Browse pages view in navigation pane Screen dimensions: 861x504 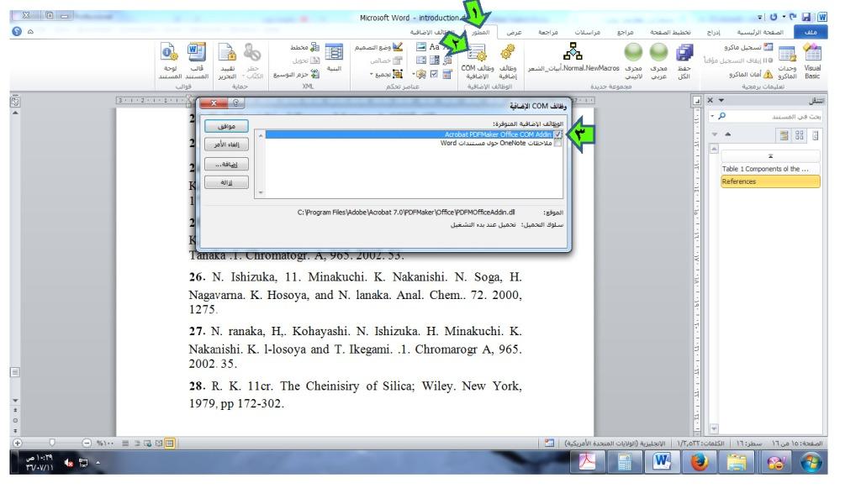coord(800,135)
